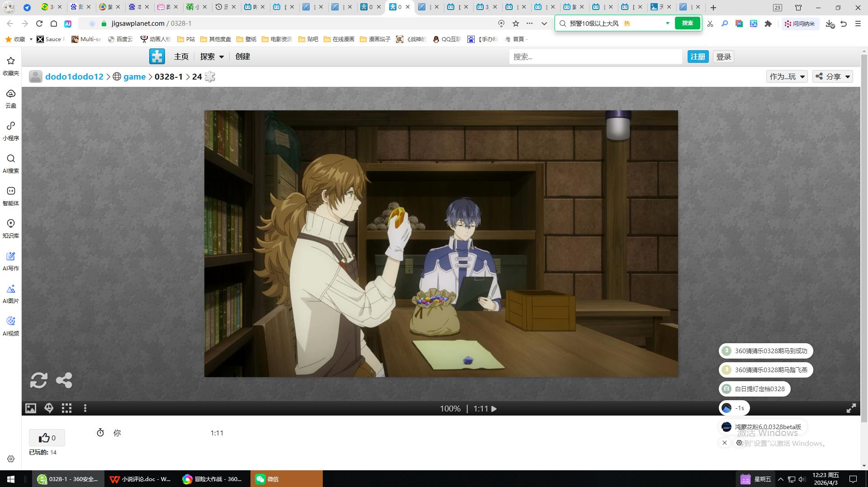The width and height of the screenshot is (868, 487).
Task: Open the three-dot more options menu
Action: pos(85,408)
